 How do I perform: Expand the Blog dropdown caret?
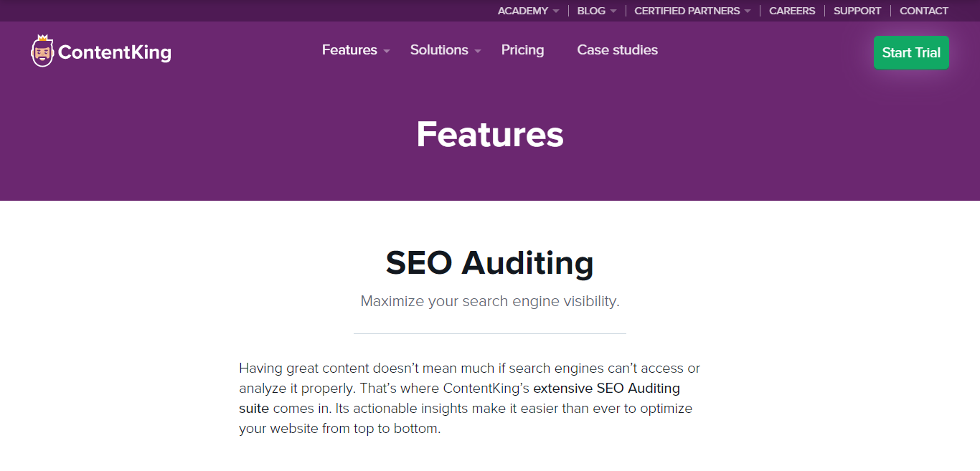[x=613, y=11]
